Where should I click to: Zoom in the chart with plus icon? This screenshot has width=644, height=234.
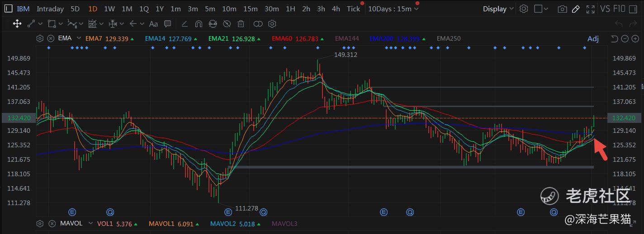coord(635,39)
